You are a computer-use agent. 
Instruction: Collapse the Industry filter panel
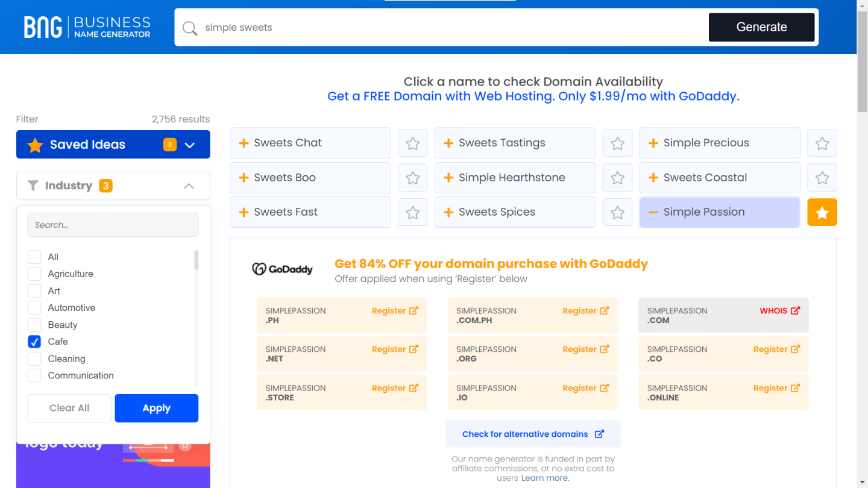[x=189, y=186]
